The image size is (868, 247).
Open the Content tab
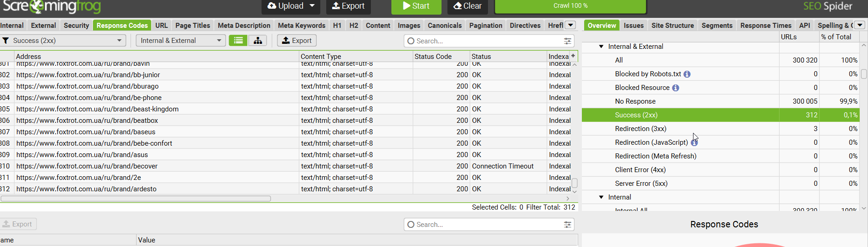pos(378,26)
